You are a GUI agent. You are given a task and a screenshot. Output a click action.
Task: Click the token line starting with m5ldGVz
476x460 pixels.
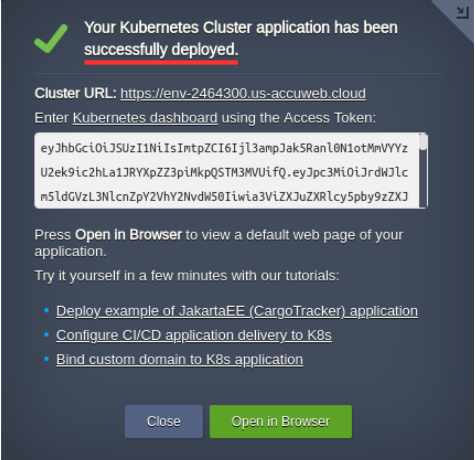point(224,196)
